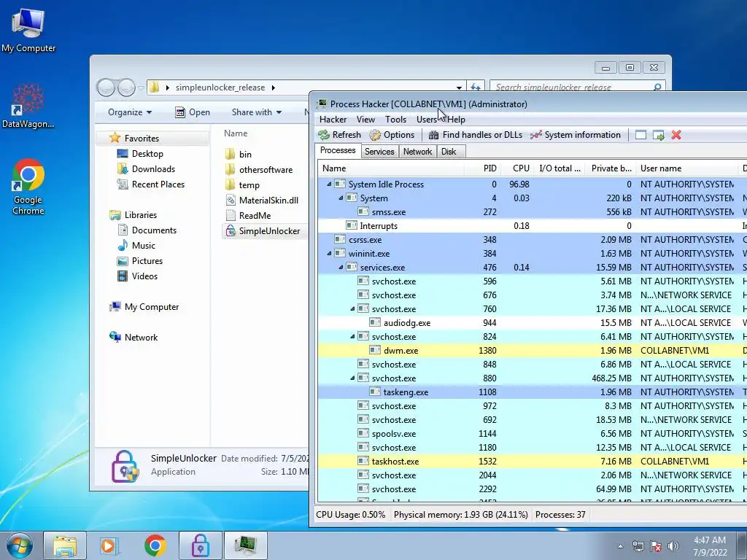Click the CPU Usage status bar entry
This screenshot has height=560, width=747.
tap(351, 515)
